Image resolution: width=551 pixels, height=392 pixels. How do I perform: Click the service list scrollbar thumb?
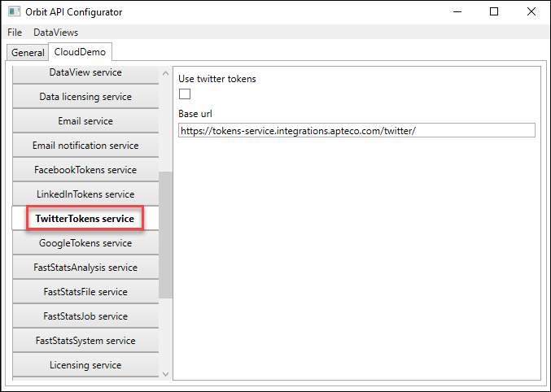165,235
